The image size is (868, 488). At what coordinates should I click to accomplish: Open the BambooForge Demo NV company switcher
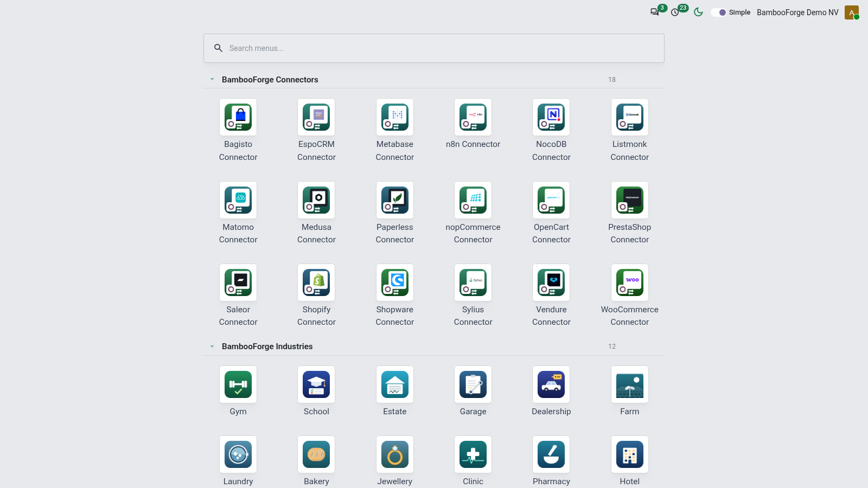[797, 12]
